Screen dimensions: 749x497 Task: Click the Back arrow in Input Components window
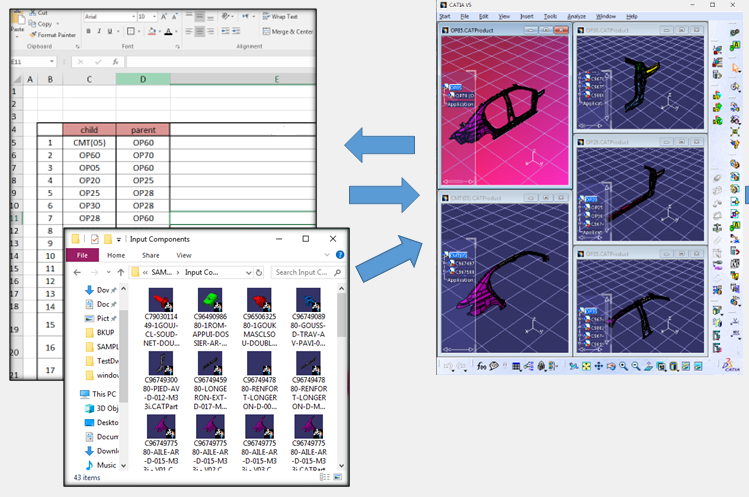coord(77,272)
